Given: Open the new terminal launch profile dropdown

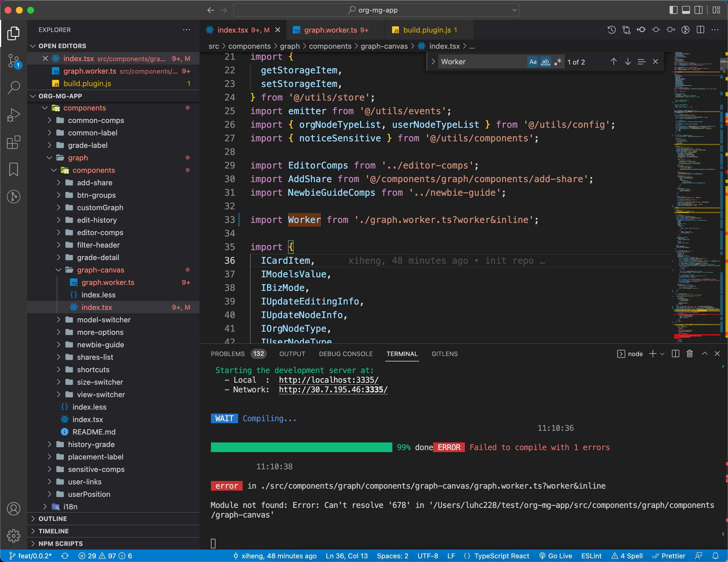Looking at the screenshot, I should [662, 354].
